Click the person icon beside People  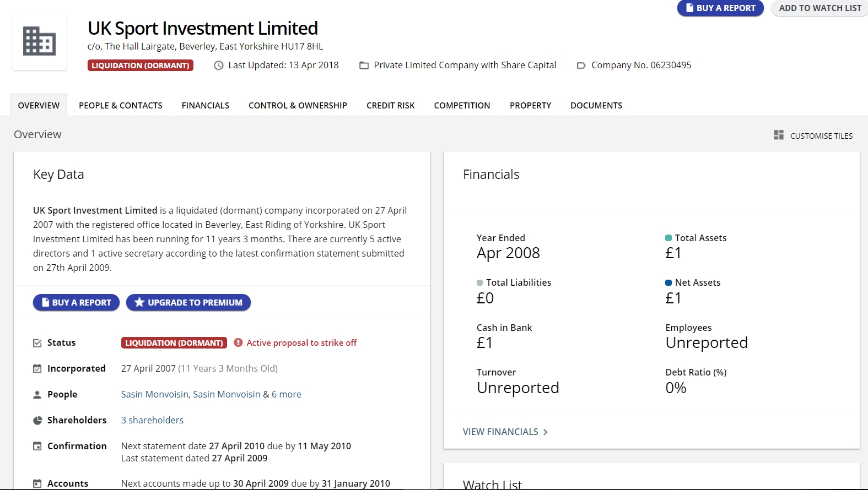coord(37,395)
